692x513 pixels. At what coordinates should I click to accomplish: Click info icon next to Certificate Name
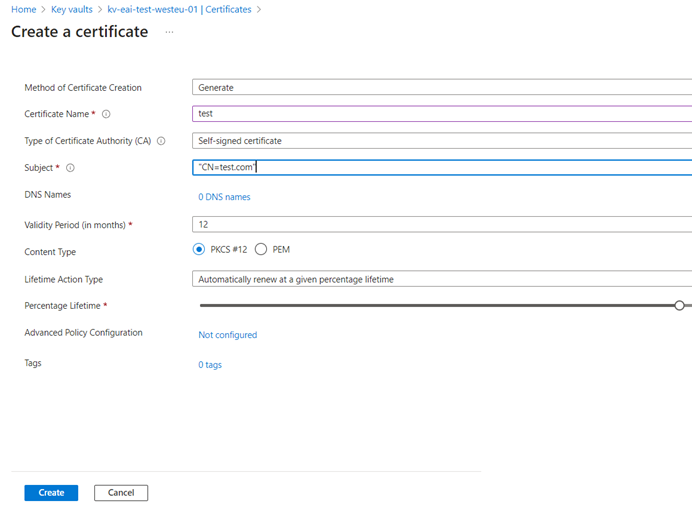106,114
